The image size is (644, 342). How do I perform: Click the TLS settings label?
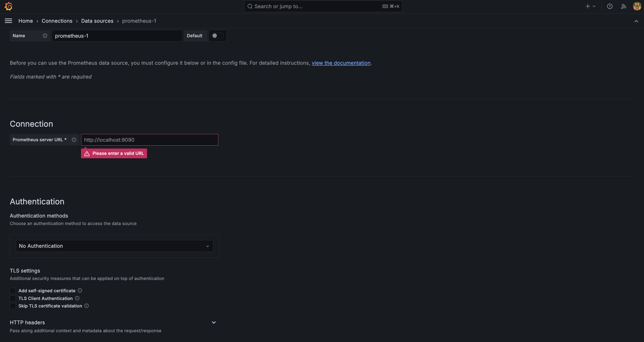(x=25, y=271)
